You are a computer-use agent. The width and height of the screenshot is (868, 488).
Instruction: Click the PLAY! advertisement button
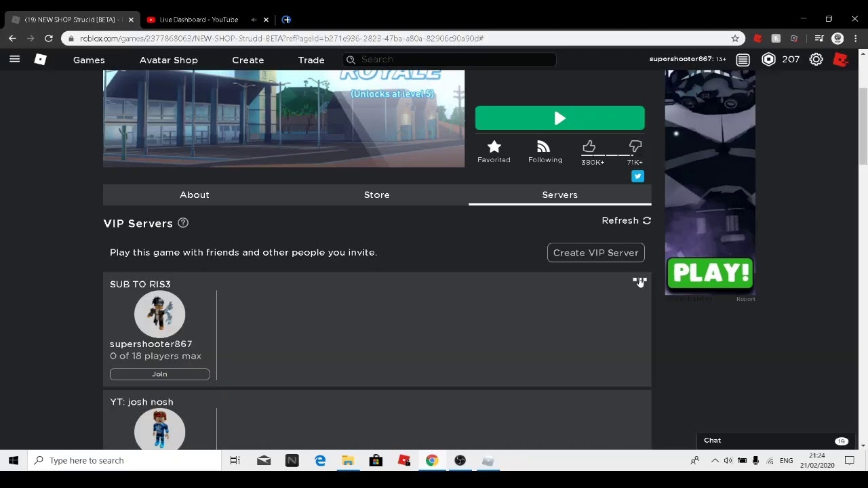[710, 273]
